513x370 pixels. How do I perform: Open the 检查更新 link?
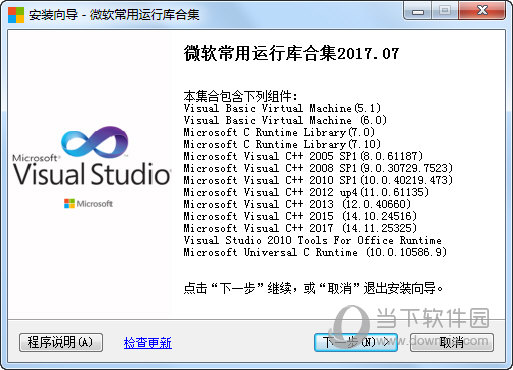[148, 343]
